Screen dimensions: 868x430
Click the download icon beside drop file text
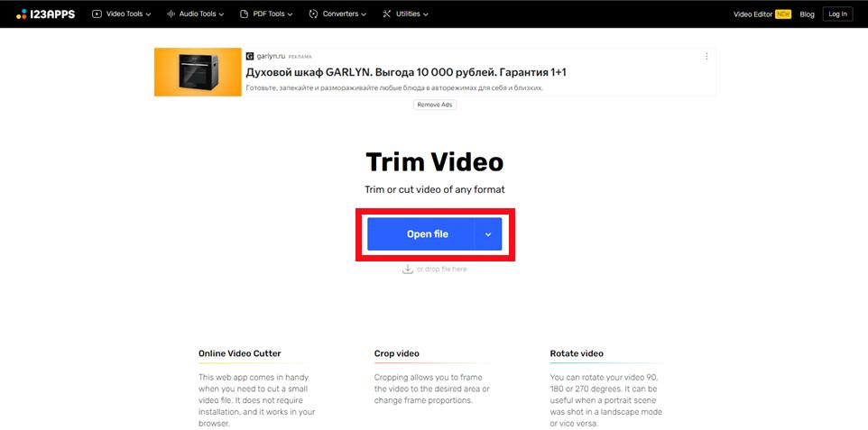click(408, 269)
